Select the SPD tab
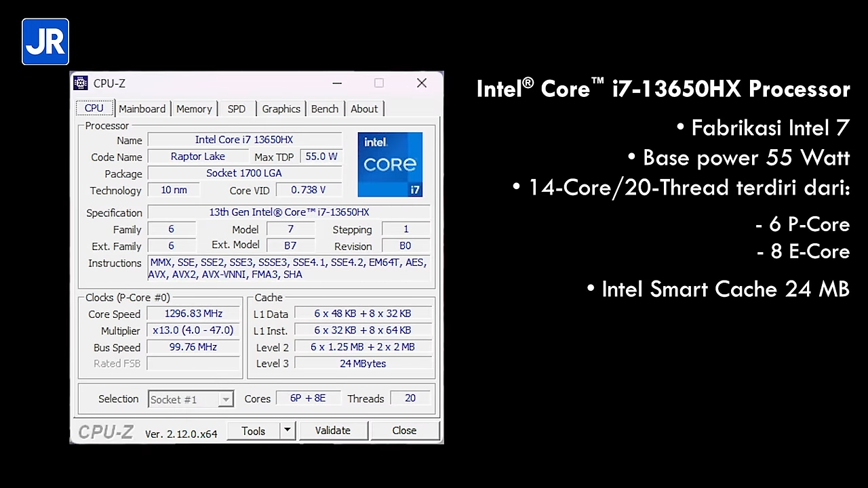The height and width of the screenshot is (488, 868). tap(237, 108)
